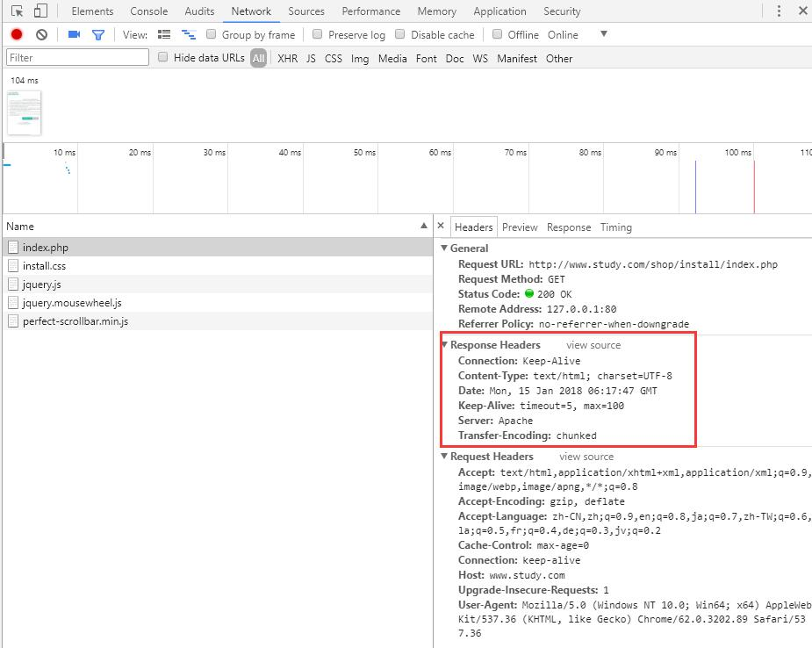This screenshot has width=812, height=648.
Task: Select the Headers detail tab
Action: [473, 227]
